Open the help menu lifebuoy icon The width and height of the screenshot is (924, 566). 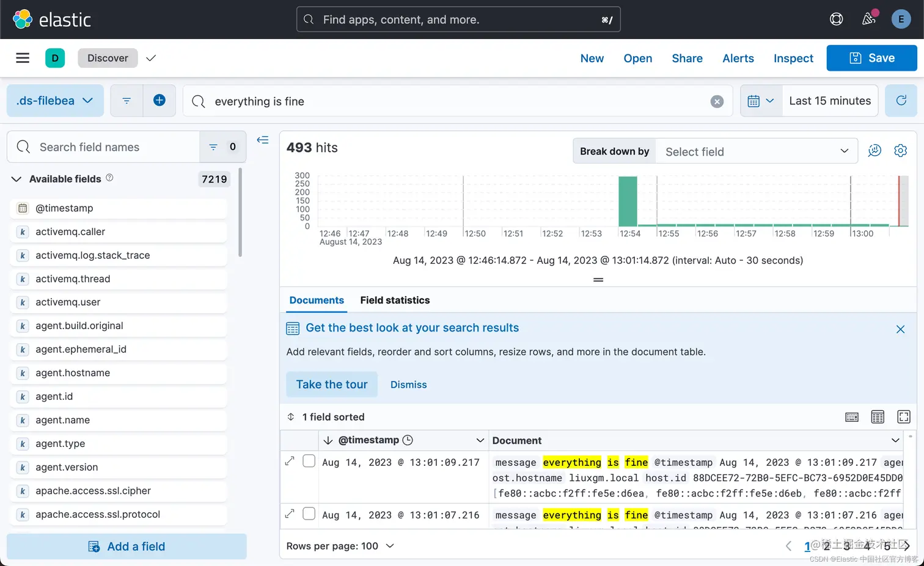pos(836,20)
